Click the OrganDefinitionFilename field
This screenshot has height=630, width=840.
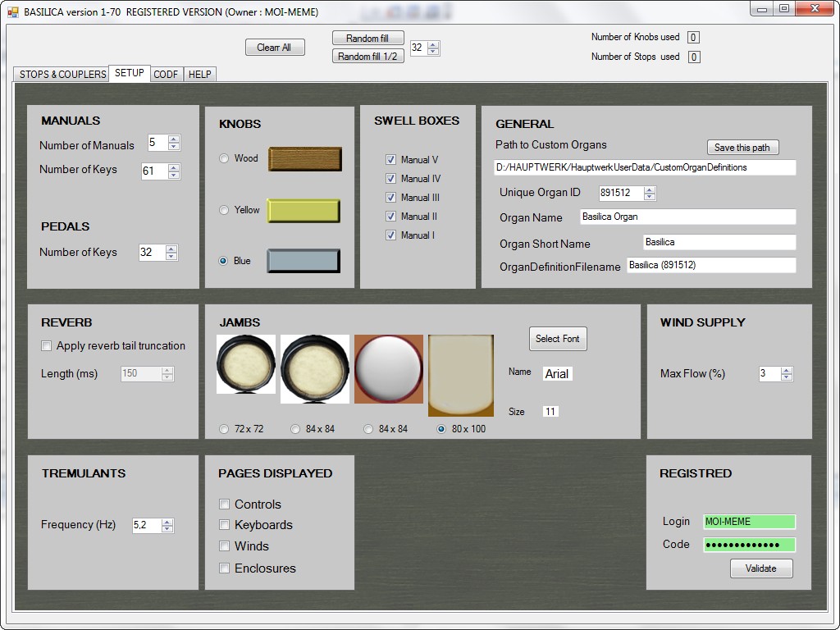pyautogui.click(x=711, y=265)
